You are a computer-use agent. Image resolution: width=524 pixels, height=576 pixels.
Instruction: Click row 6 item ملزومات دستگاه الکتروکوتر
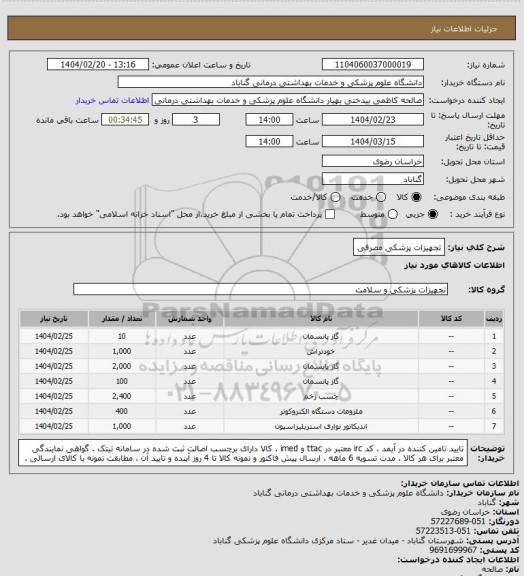click(x=321, y=411)
